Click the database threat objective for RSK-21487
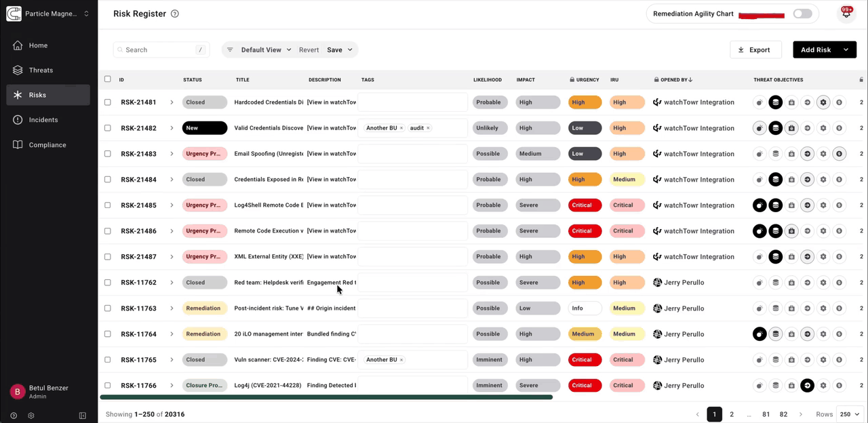This screenshot has height=423, width=868. pyautogui.click(x=776, y=257)
